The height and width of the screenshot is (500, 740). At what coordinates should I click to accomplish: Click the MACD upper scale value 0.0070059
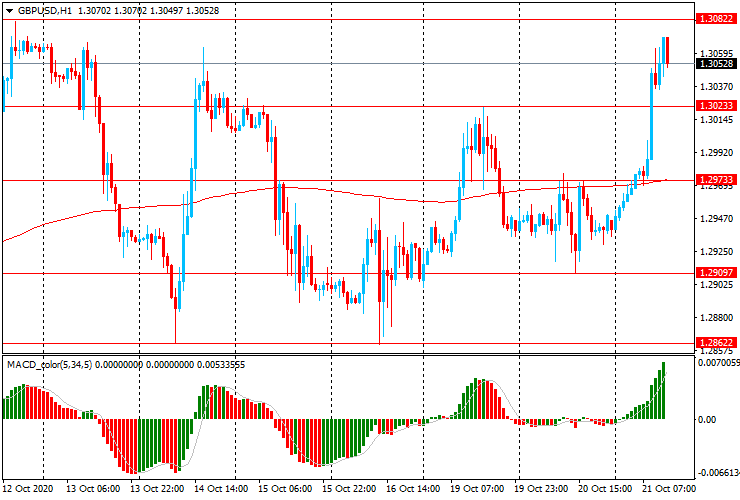[718, 363]
